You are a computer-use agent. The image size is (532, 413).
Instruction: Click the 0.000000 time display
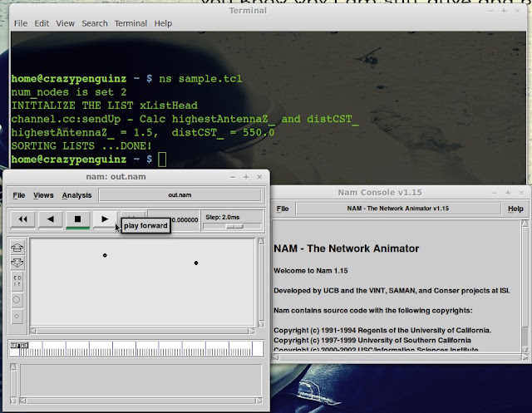click(x=185, y=219)
